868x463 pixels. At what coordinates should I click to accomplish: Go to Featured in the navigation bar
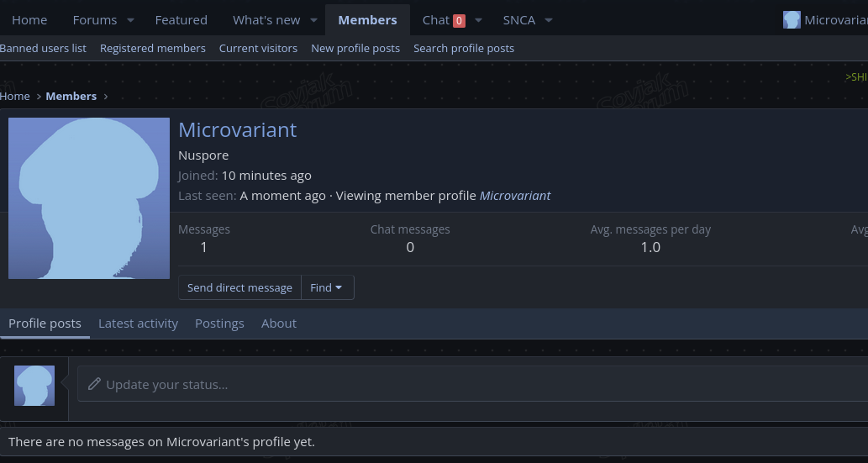(x=181, y=20)
